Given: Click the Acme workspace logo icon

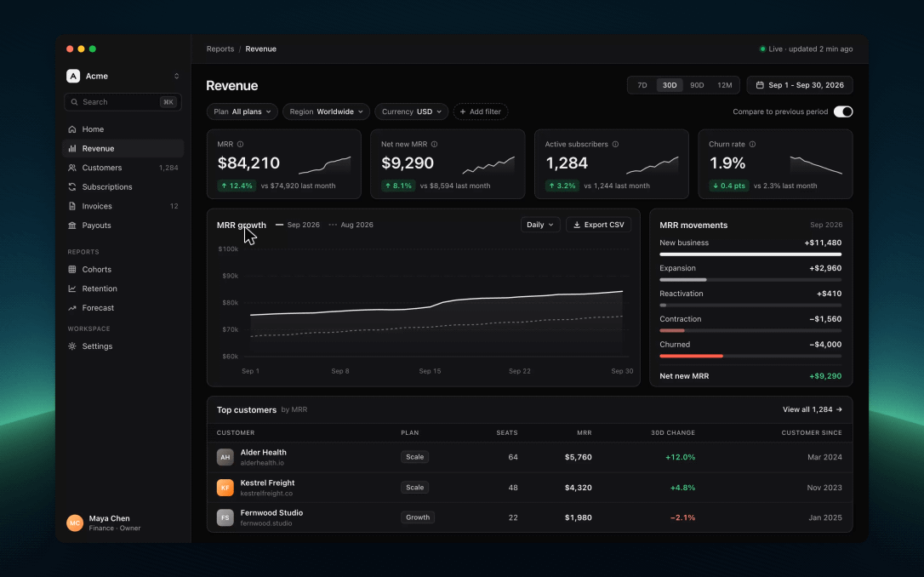Looking at the screenshot, I should [x=73, y=76].
